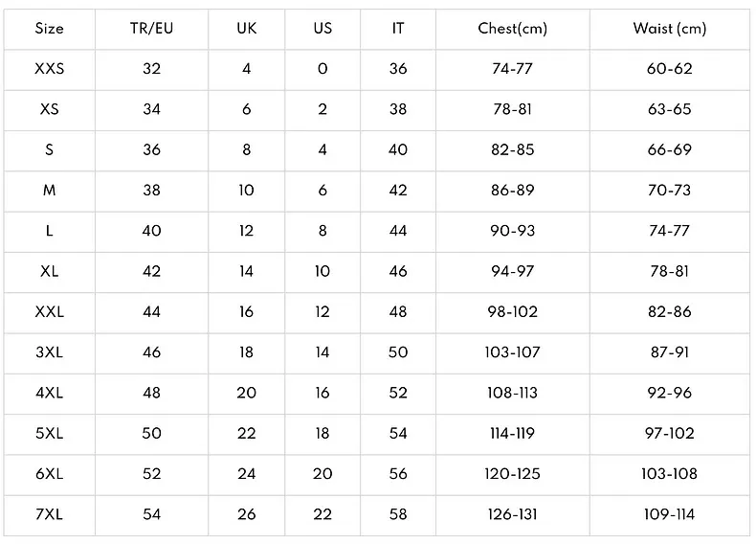The width and height of the screenshot is (756, 544).
Task: Click the XS size label
Action: (49, 109)
